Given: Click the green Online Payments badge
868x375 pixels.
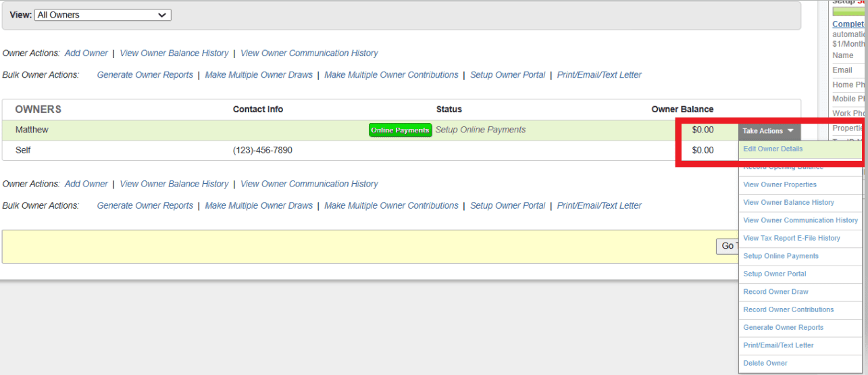Looking at the screenshot, I should pos(400,130).
